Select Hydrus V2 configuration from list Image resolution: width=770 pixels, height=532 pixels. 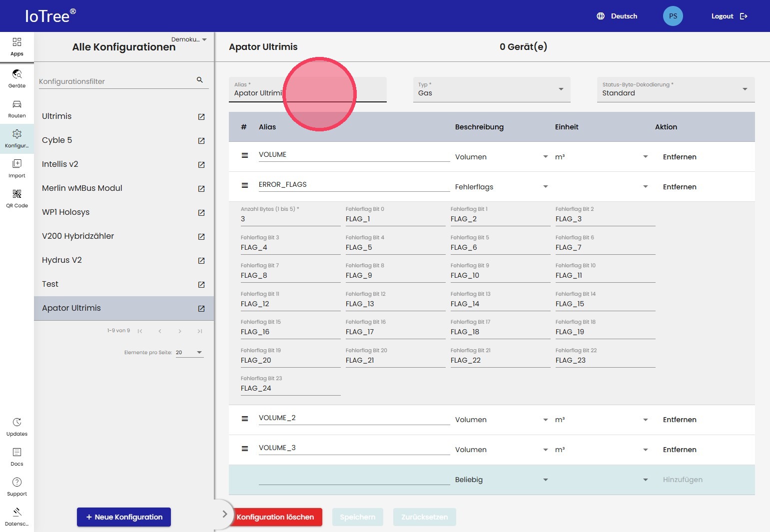[62, 260]
